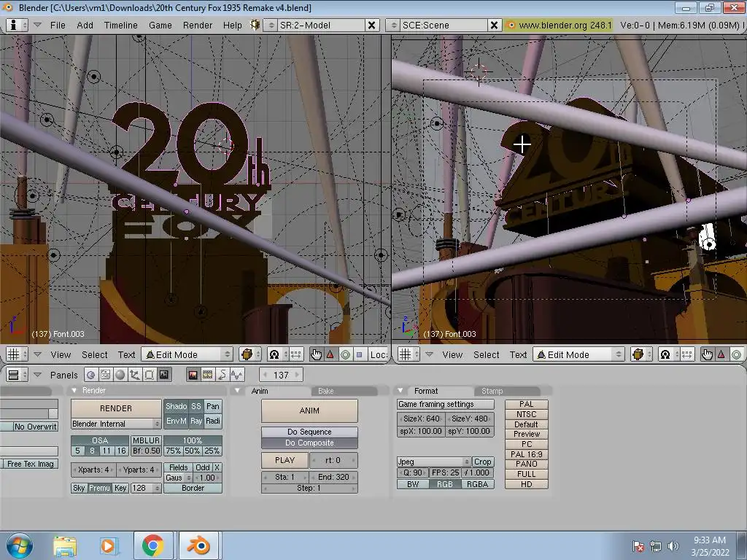Apply the PAL 16:9 preset

pyautogui.click(x=527, y=454)
